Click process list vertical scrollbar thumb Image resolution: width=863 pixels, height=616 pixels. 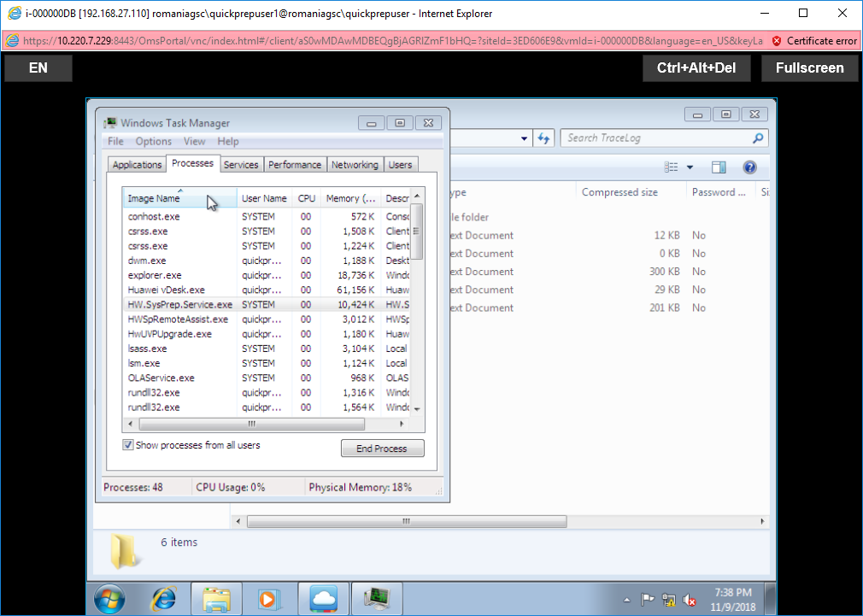click(x=417, y=232)
